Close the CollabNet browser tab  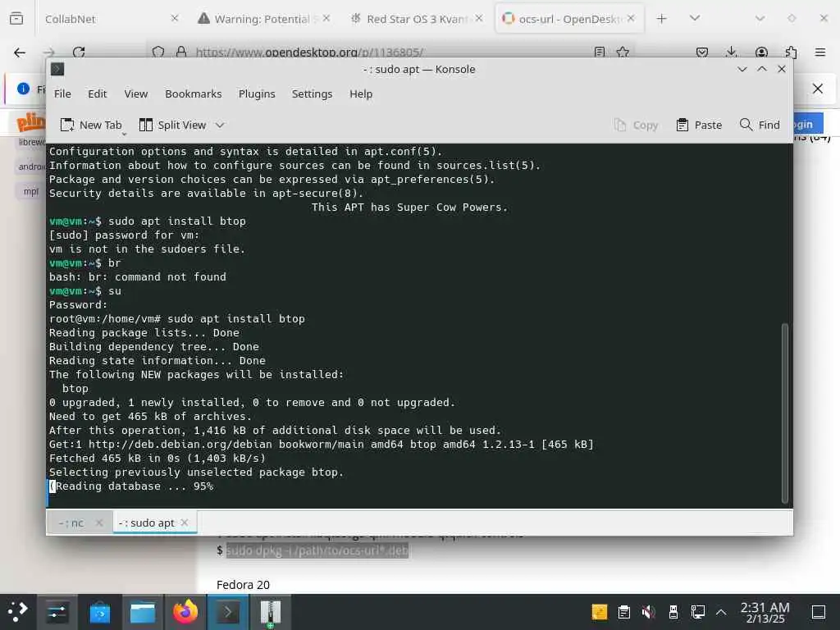[175, 19]
